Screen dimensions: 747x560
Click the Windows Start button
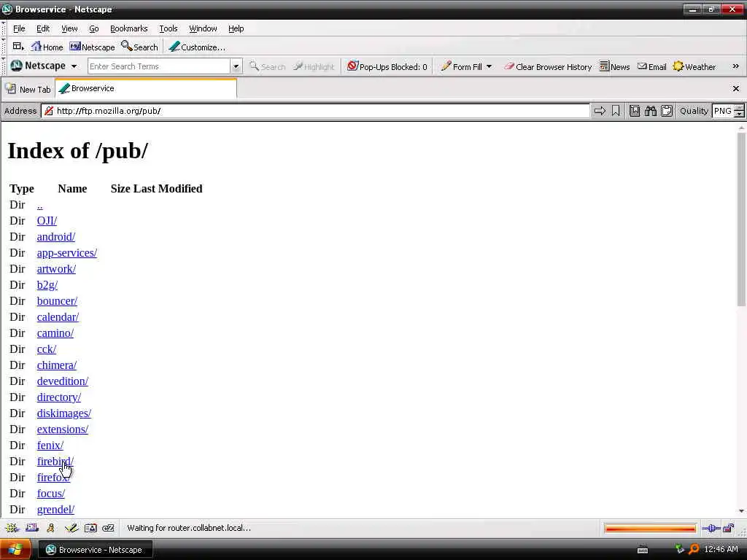(15, 550)
